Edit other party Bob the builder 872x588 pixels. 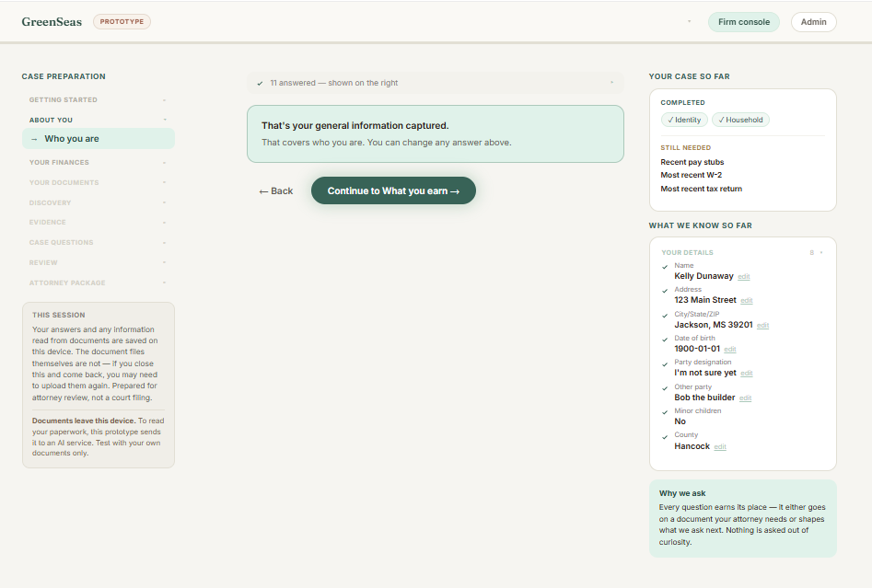(x=745, y=398)
